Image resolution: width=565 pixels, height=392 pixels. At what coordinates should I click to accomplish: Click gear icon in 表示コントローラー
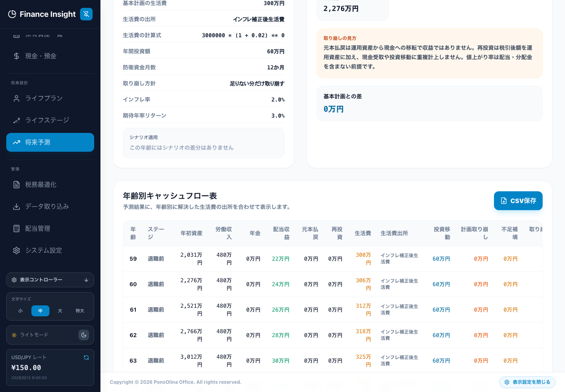click(14, 280)
